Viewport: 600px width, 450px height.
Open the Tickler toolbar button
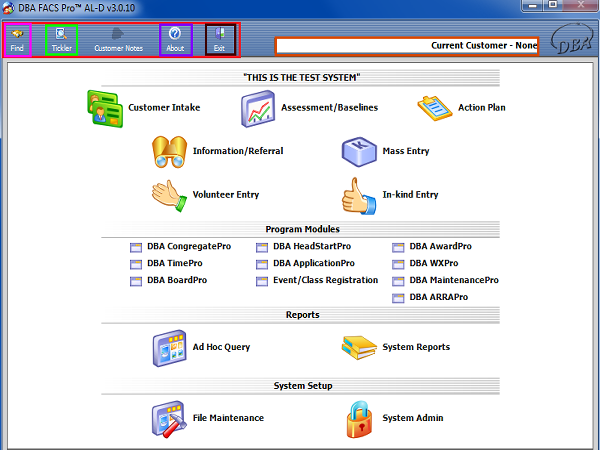[62, 40]
